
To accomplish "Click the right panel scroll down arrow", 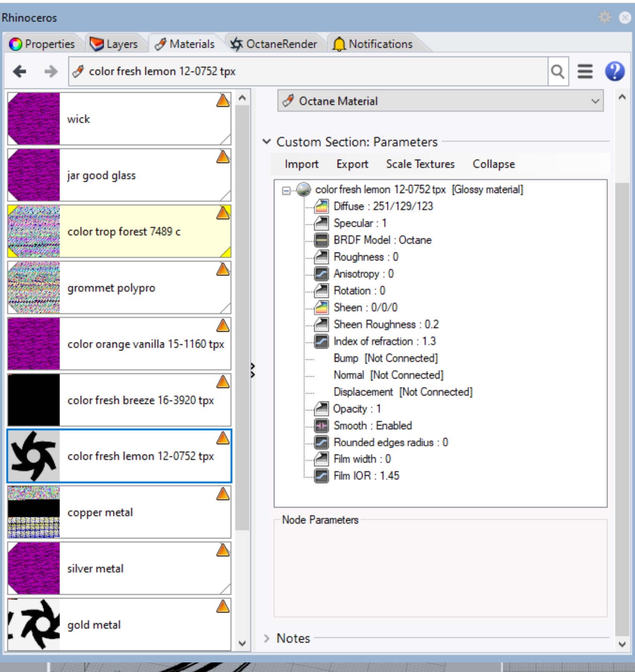I will [x=622, y=644].
